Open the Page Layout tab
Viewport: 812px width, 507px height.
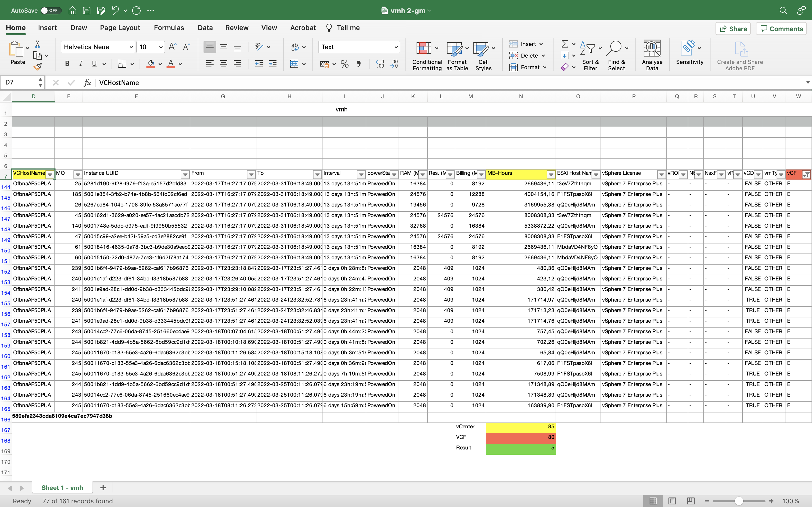point(120,28)
